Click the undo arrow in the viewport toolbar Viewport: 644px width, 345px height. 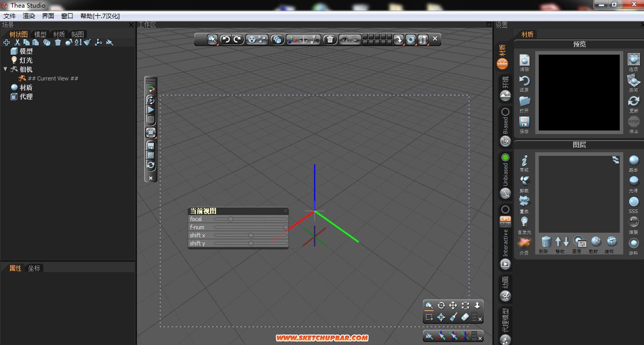coord(226,39)
